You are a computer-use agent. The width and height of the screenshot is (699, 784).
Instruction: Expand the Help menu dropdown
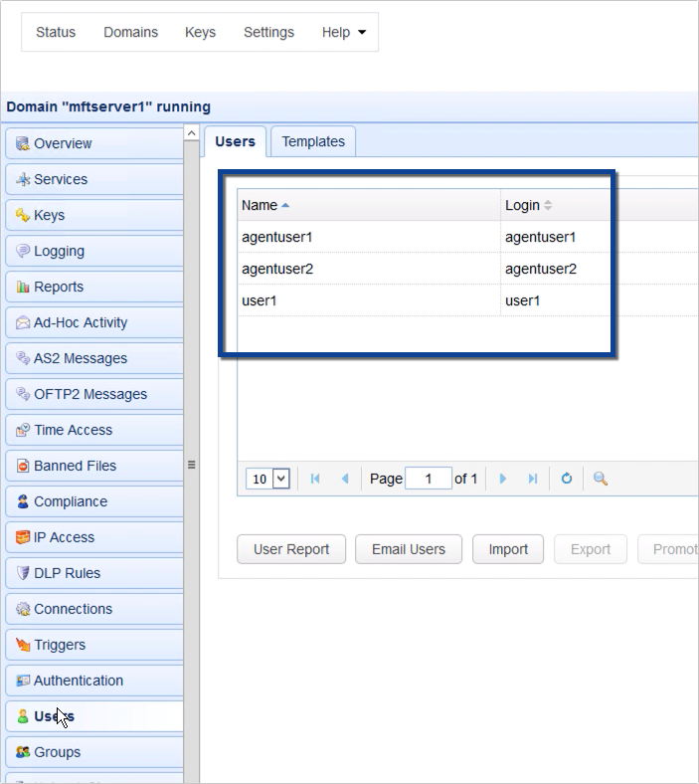[343, 32]
